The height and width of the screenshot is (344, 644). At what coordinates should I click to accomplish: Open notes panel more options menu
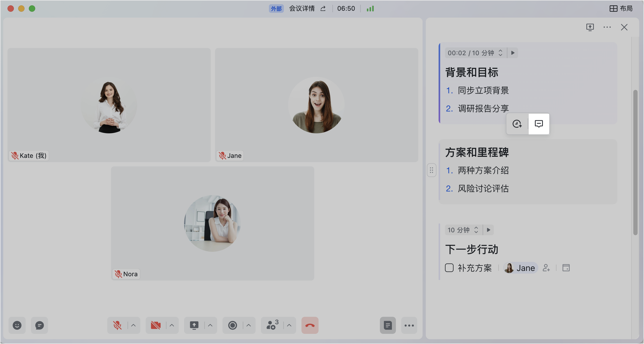(x=607, y=27)
